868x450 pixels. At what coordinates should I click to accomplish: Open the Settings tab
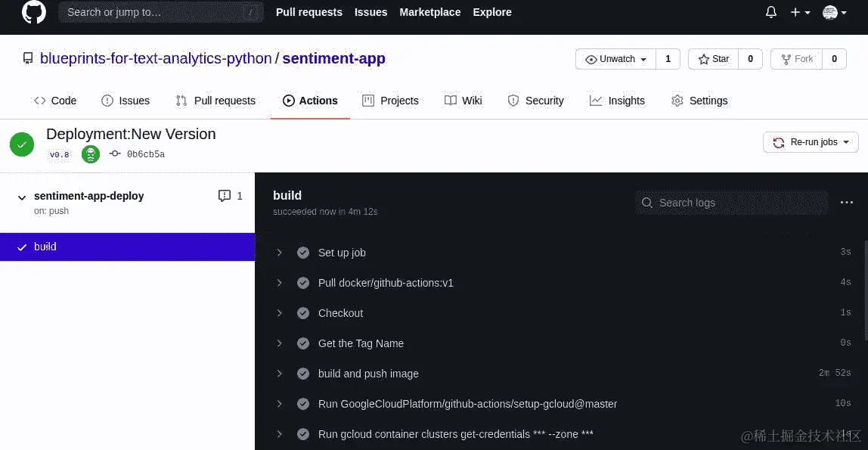click(x=699, y=101)
